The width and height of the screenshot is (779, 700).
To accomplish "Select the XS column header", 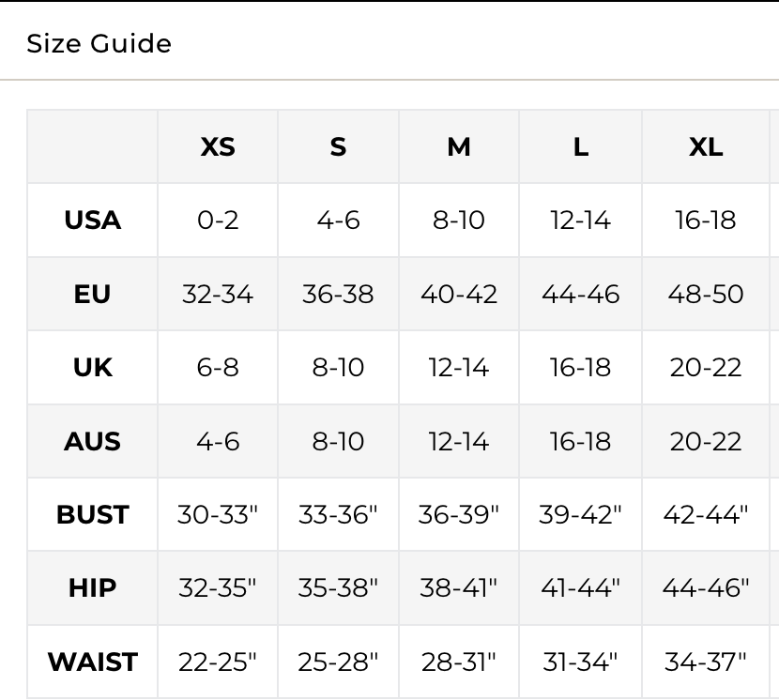I will [x=218, y=147].
